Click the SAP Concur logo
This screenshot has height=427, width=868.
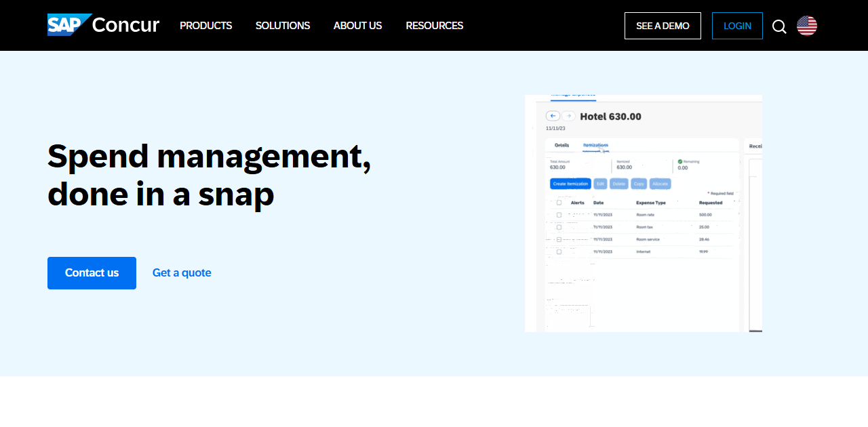[x=103, y=25]
